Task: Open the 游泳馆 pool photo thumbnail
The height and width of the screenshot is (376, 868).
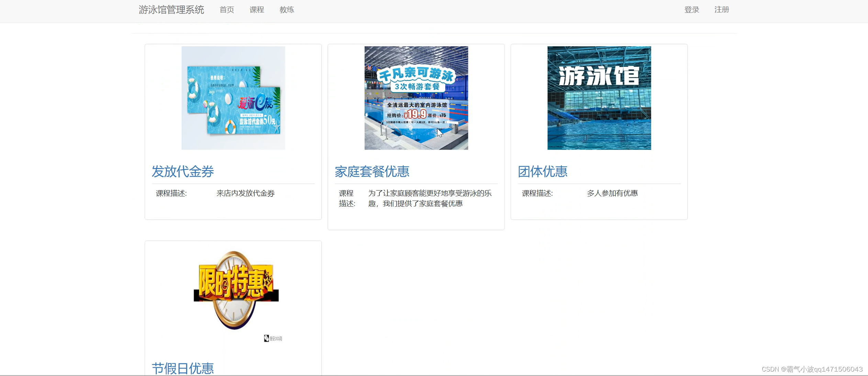Action: tap(599, 98)
